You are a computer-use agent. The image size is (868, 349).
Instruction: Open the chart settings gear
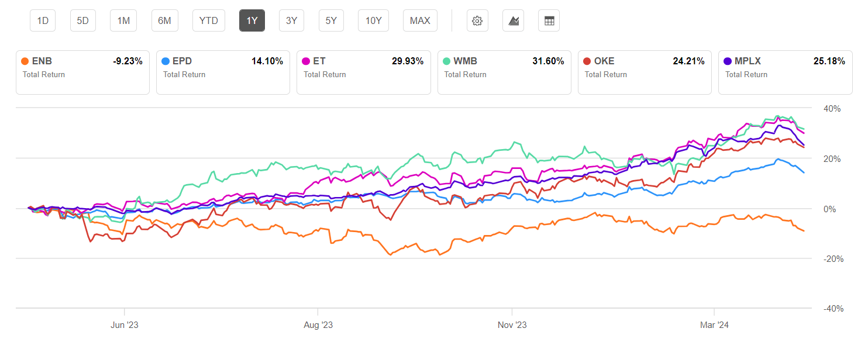pyautogui.click(x=477, y=20)
